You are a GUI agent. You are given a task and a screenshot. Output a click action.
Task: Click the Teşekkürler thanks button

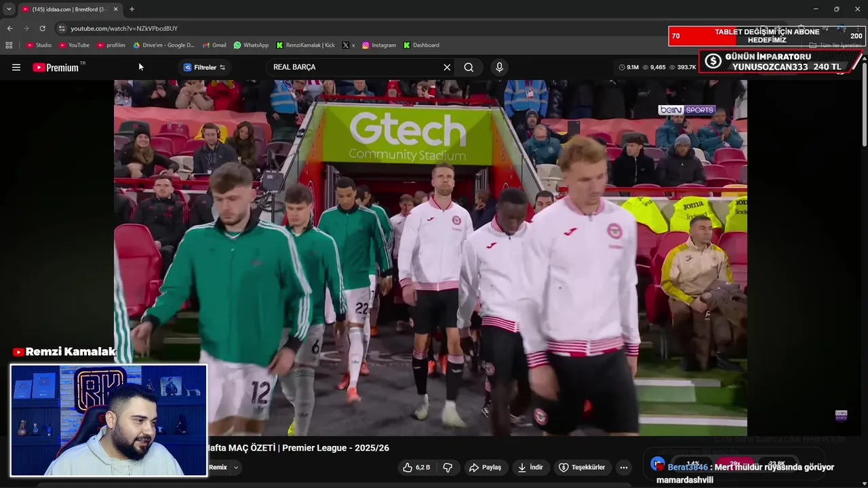581,468
